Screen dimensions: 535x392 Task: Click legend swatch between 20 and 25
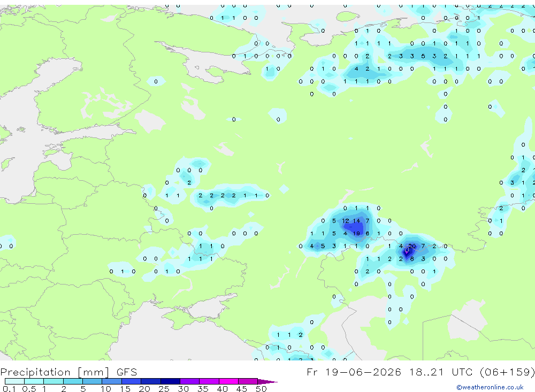pyautogui.click(x=151, y=381)
